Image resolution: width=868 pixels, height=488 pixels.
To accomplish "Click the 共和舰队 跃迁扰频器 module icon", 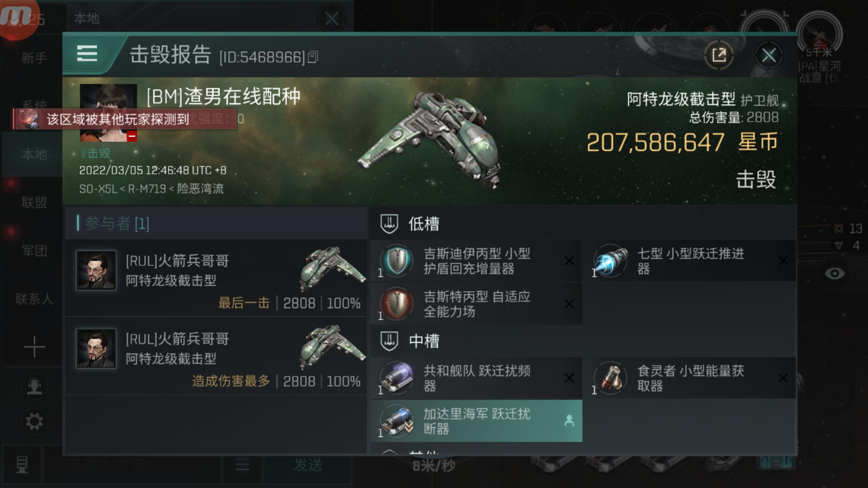I will pos(397,378).
